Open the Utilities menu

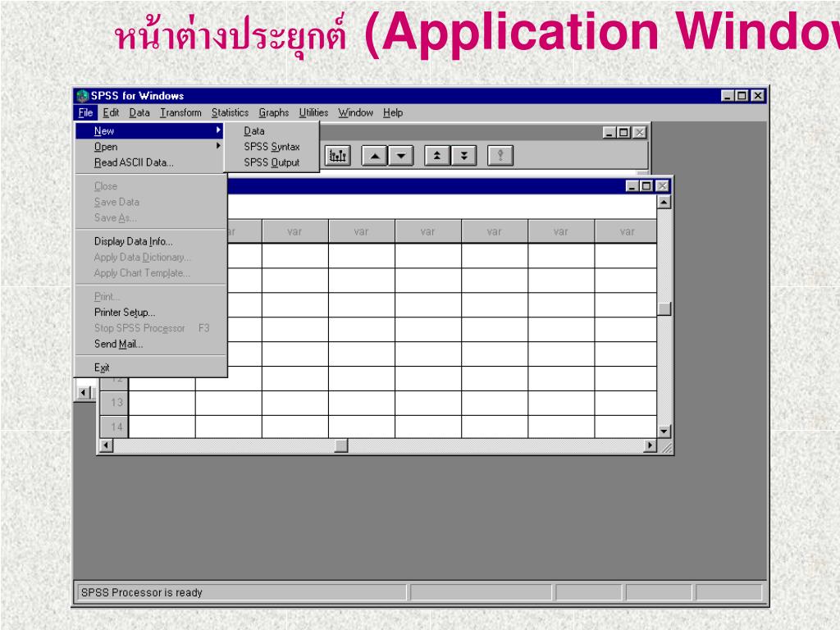coord(313,112)
